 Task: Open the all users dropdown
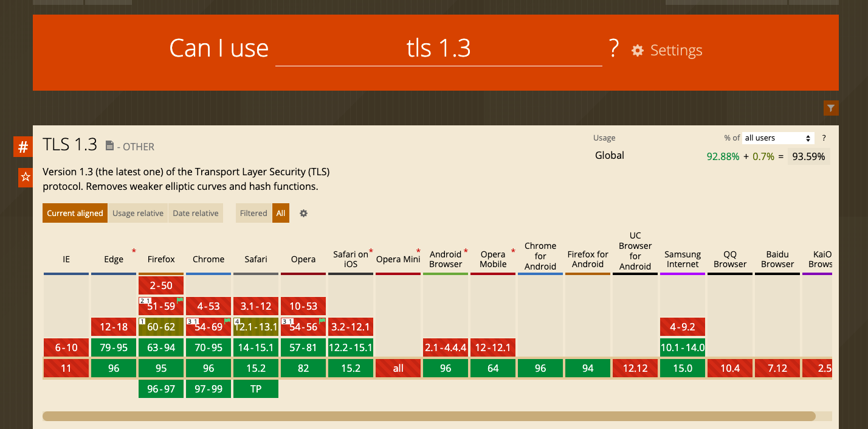click(x=778, y=138)
